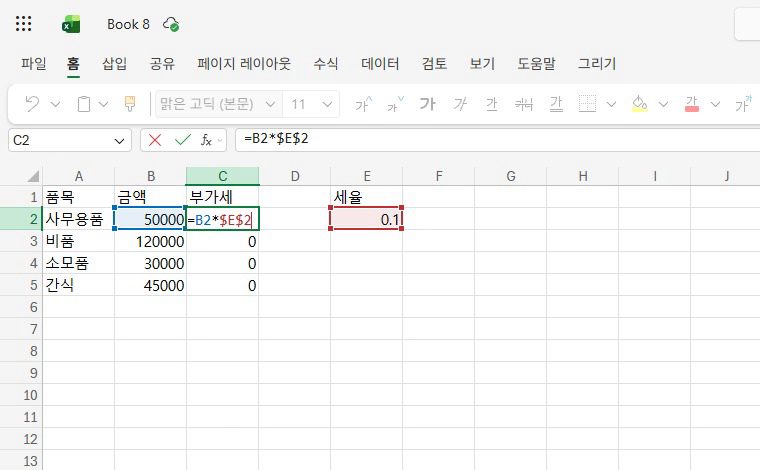Select cell with value 45000
The width and height of the screenshot is (760, 470).
pyautogui.click(x=150, y=285)
